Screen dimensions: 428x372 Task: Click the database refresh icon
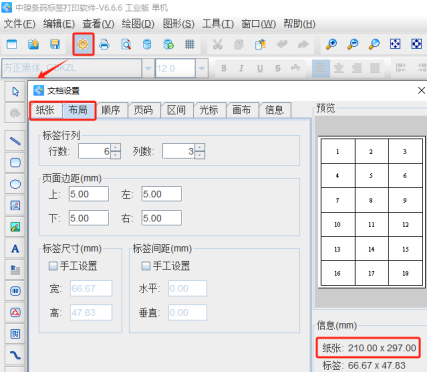(x=168, y=44)
